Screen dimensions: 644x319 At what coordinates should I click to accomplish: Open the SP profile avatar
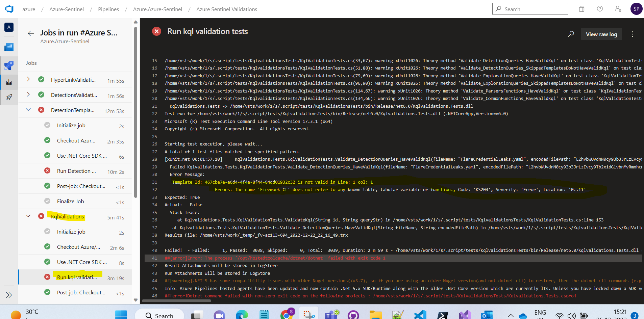coord(636,9)
